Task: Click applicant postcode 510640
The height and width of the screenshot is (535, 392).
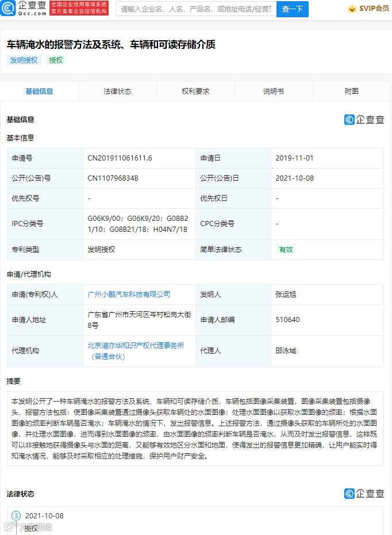Action: (288, 320)
